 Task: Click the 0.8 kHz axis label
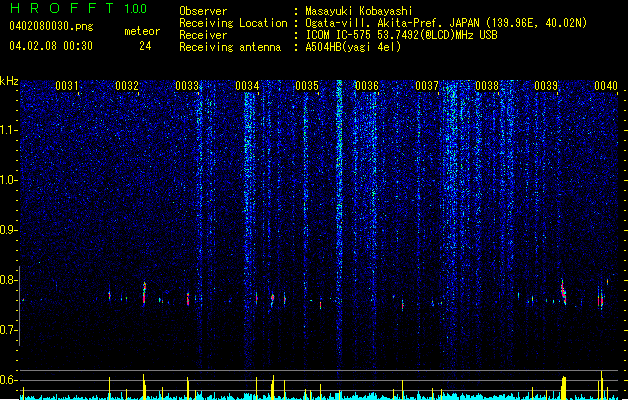(x=9, y=280)
